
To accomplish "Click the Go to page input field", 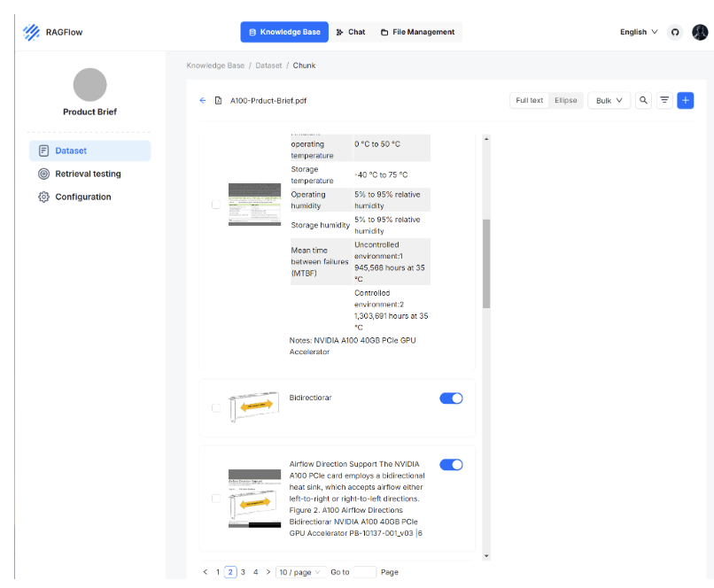I will [365, 572].
